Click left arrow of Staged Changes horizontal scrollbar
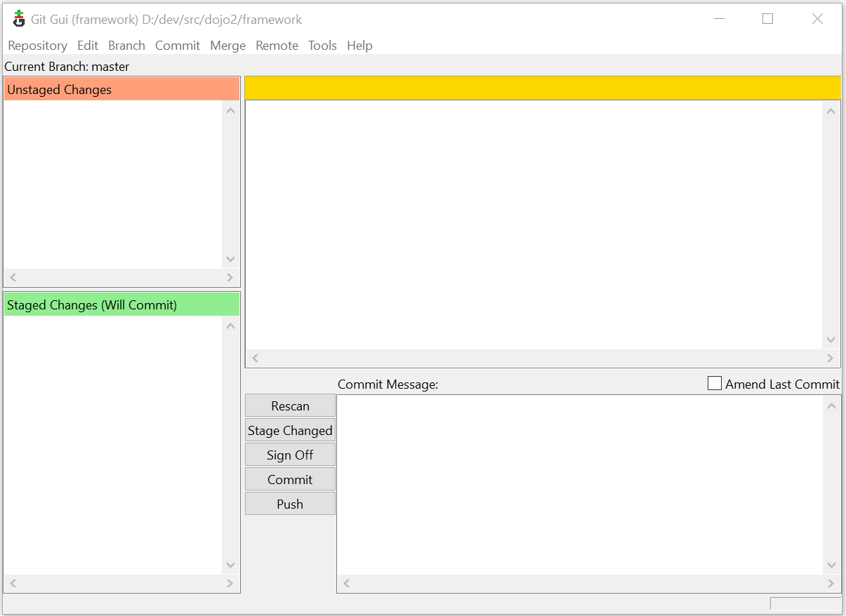 [13, 583]
